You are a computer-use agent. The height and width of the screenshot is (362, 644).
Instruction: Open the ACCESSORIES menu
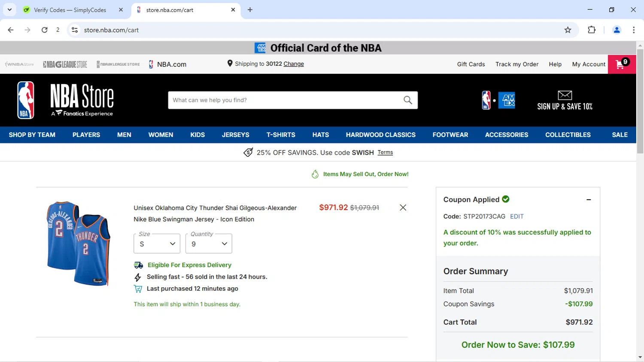(x=507, y=135)
